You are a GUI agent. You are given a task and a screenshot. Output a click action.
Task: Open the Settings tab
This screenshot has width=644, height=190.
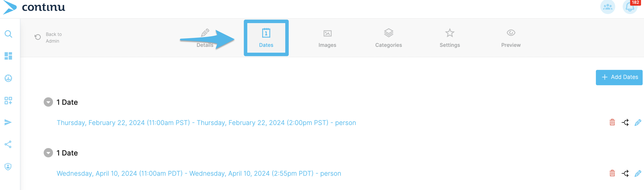click(x=450, y=38)
